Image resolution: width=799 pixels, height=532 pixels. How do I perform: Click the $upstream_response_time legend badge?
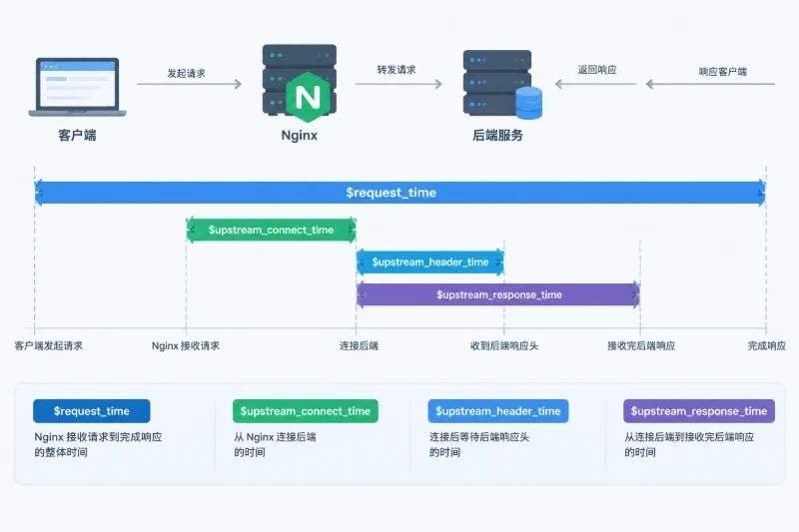pyautogui.click(x=698, y=411)
